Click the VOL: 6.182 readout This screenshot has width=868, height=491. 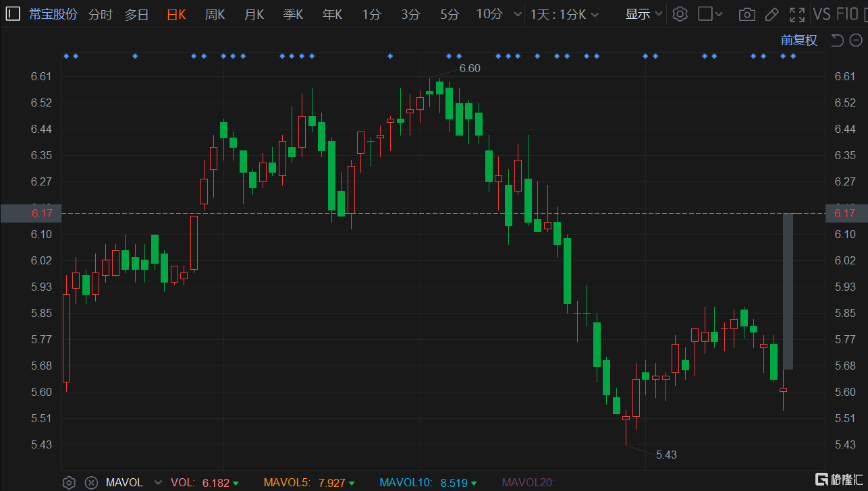pos(205,483)
